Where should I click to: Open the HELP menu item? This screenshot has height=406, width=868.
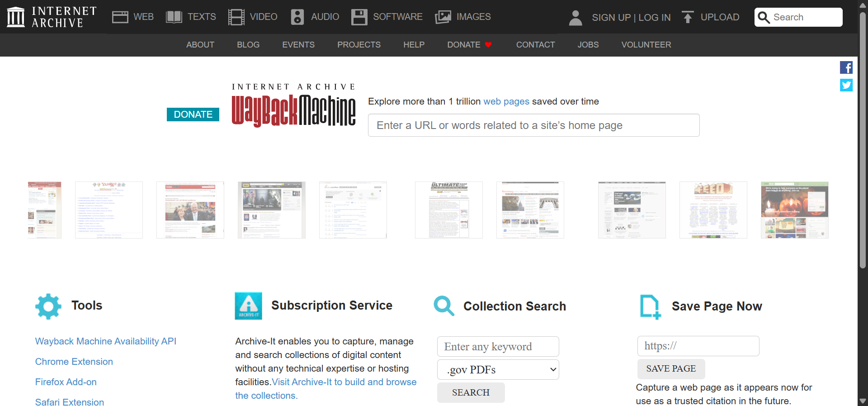[x=414, y=45]
